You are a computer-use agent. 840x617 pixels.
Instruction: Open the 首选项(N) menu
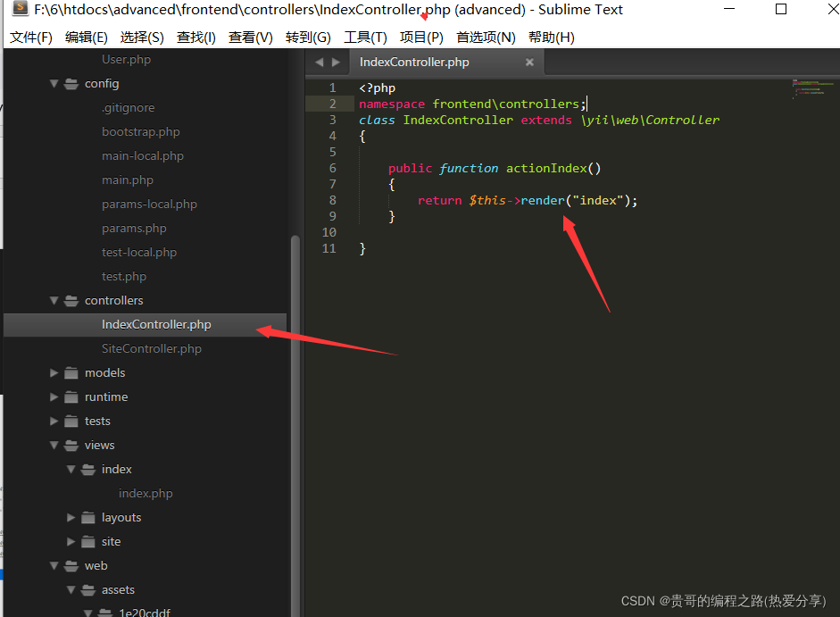point(486,37)
